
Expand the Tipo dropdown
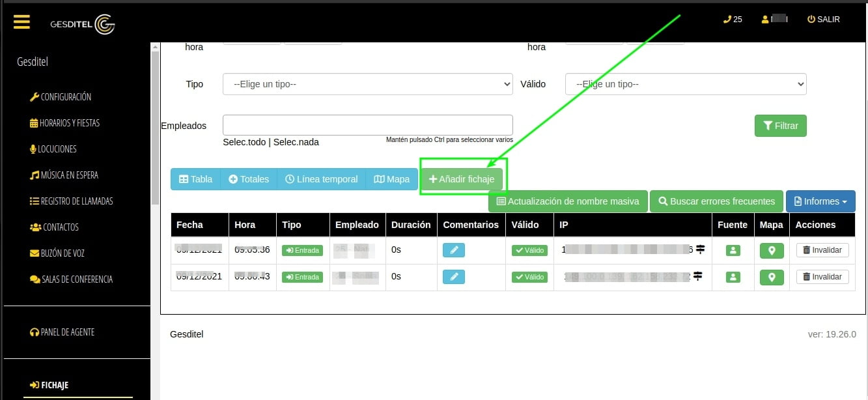[367, 84]
